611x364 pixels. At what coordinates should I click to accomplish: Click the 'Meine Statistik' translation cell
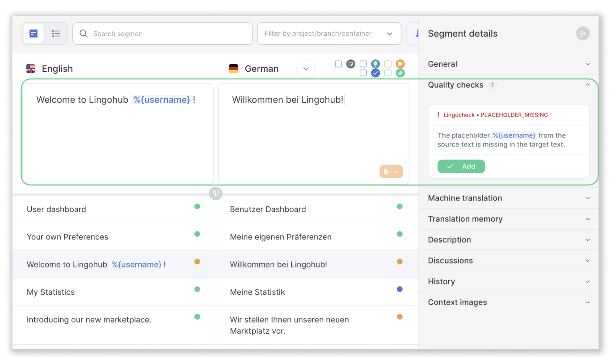(x=317, y=292)
